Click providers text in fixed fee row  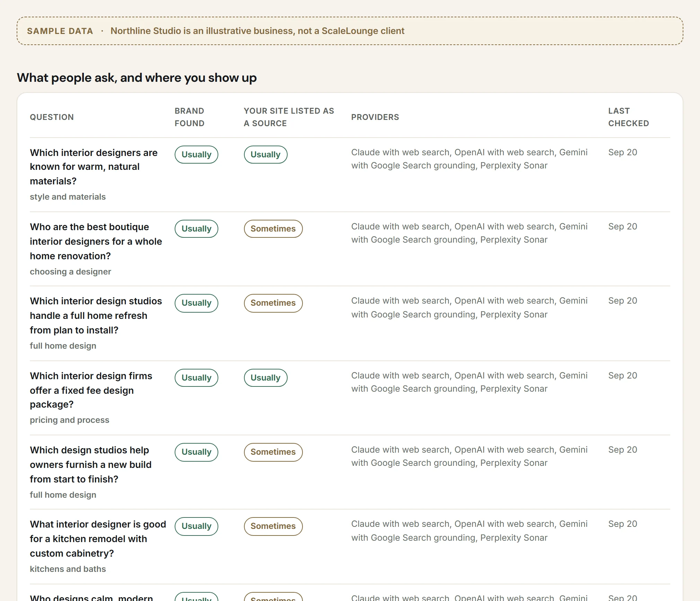tap(469, 382)
